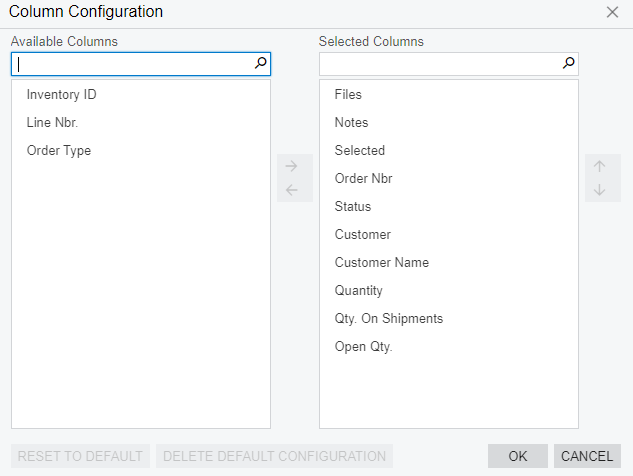Click the Selected Columns search magnifier icon
Screen dimensions: 633x476
point(568,63)
